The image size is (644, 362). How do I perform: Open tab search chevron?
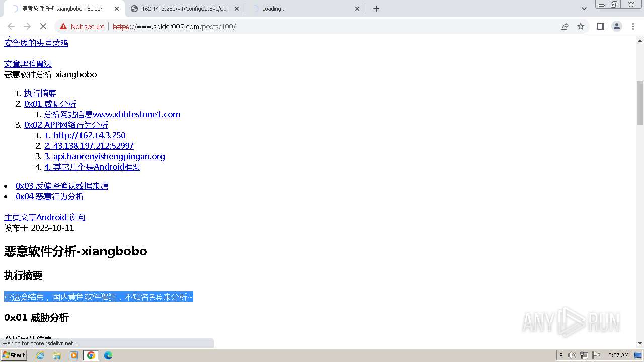(584, 9)
